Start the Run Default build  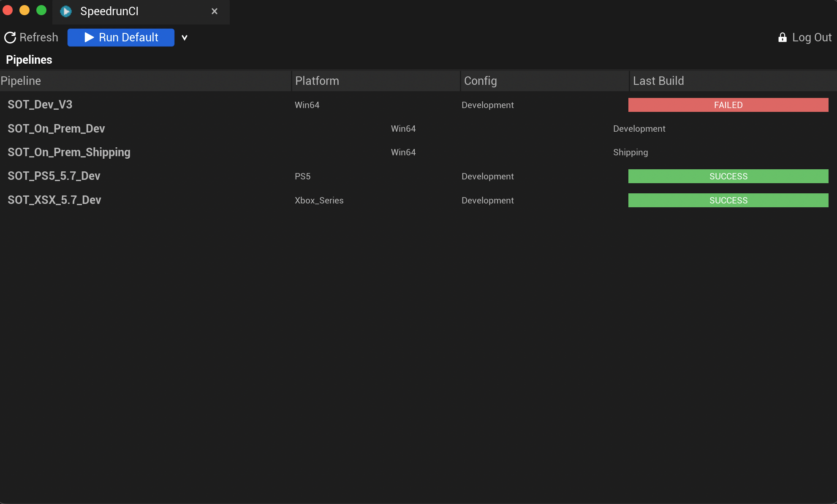point(121,38)
